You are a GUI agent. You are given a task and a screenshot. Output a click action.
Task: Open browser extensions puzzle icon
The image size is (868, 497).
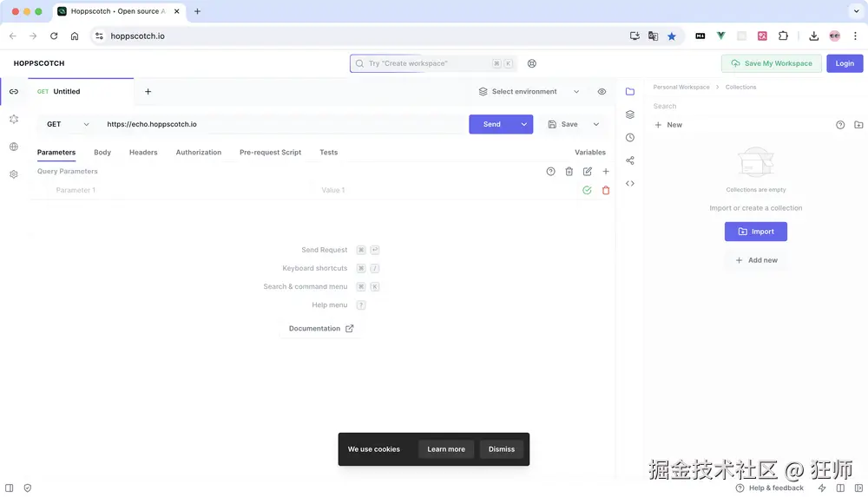pos(783,36)
